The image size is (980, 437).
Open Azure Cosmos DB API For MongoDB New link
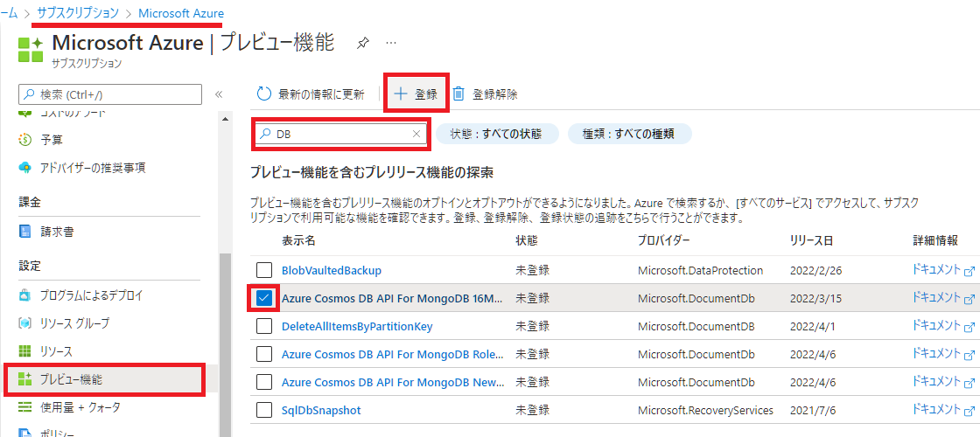click(x=393, y=383)
